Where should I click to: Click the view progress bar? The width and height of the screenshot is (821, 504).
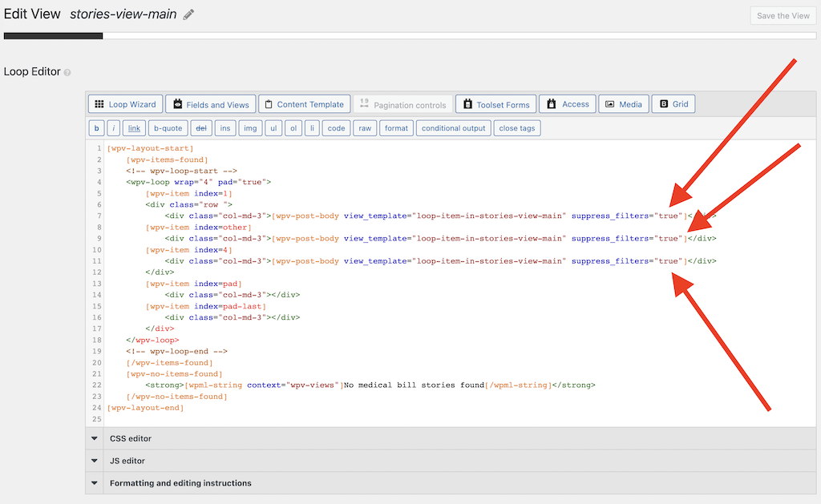click(410, 36)
